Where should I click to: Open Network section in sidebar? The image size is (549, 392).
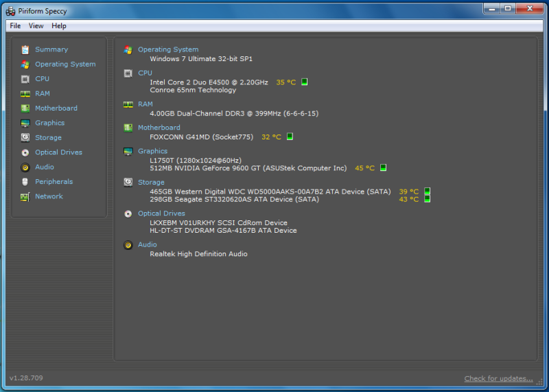click(49, 197)
